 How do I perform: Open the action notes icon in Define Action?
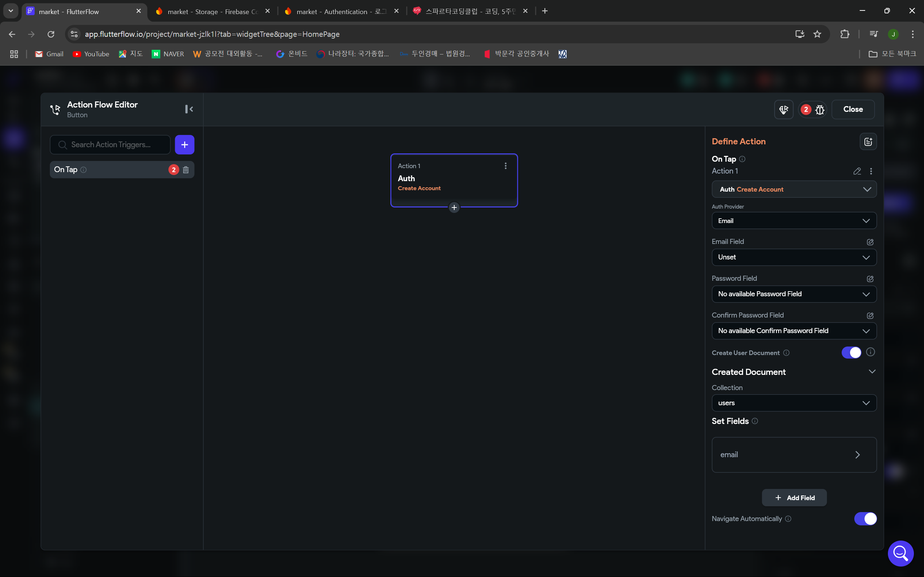[x=868, y=141]
